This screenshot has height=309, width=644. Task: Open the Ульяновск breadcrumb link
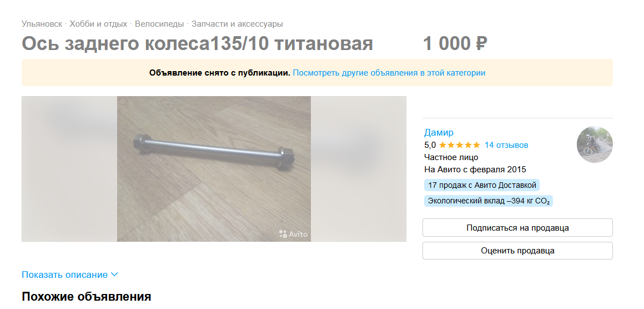point(42,24)
